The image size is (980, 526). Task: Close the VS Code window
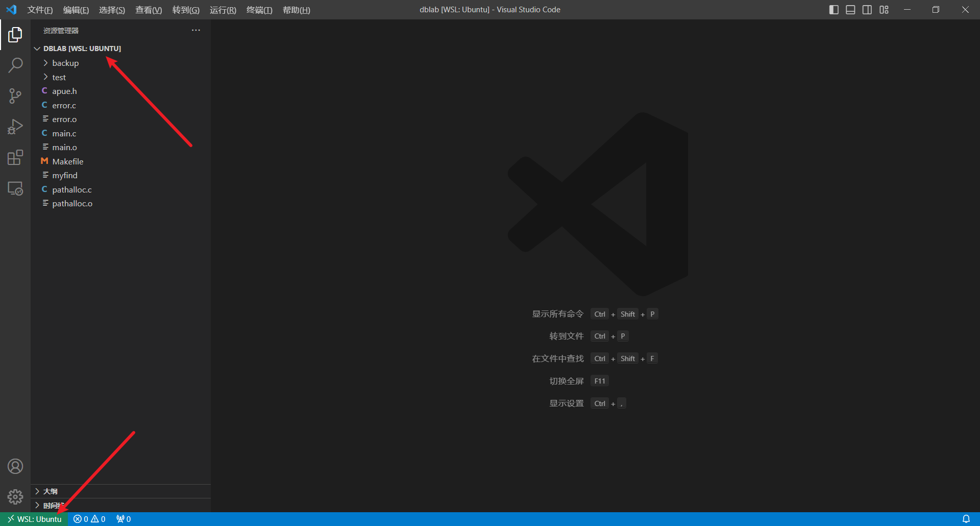[965, 10]
